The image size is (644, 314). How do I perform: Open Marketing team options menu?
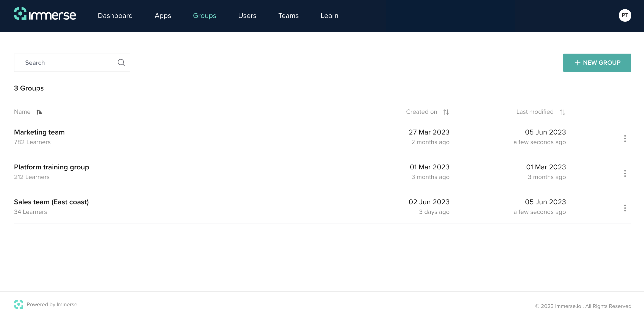tap(625, 138)
